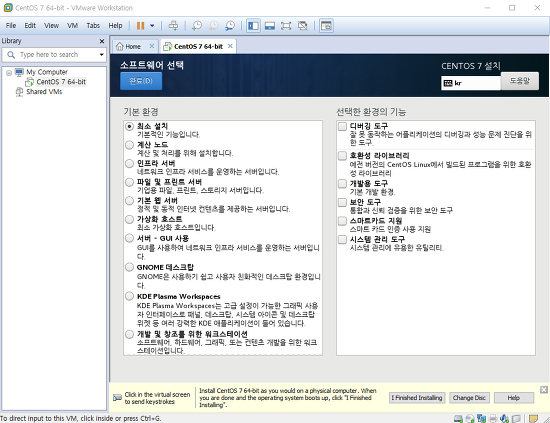Select My Computer in the Library tree
Image resolution: width=550 pixels, height=423 pixels.
(47, 72)
